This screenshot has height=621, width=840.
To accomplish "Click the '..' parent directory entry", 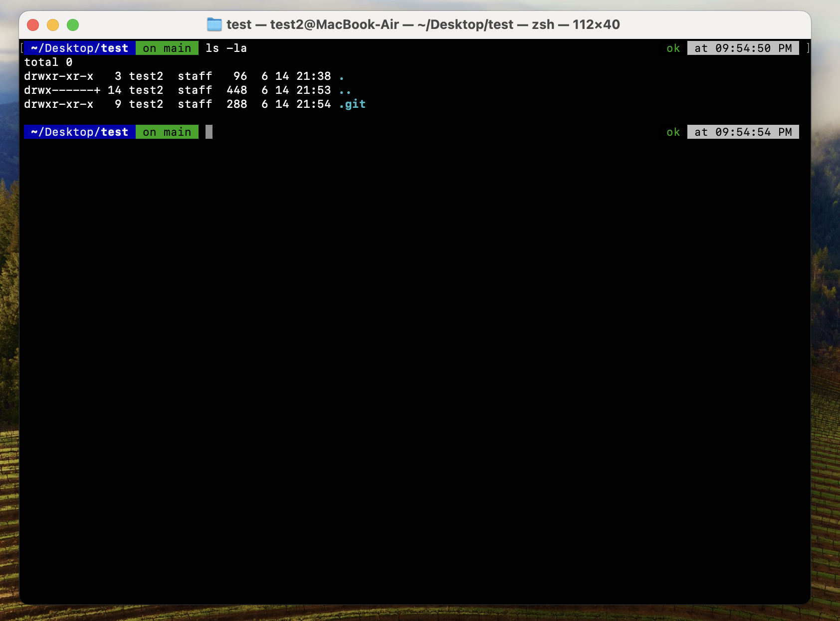I will (345, 90).
